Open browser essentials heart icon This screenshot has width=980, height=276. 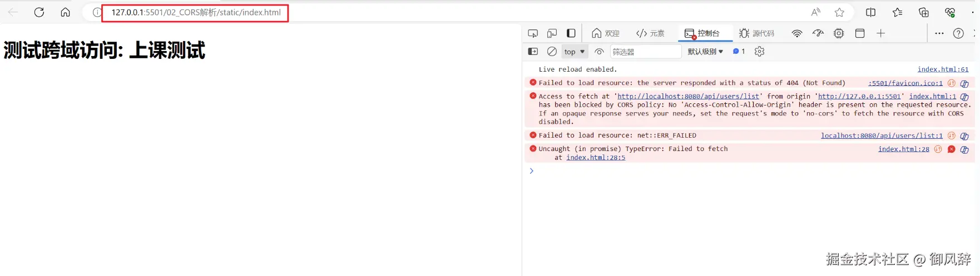(949, 12)
